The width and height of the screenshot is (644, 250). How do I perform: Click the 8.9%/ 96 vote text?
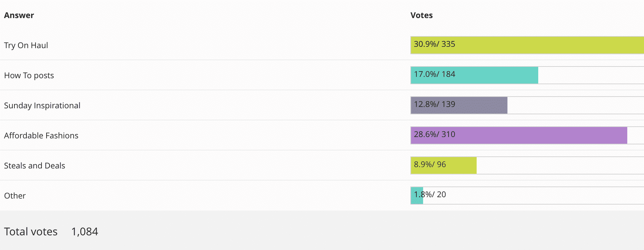[x=430, y=164]
